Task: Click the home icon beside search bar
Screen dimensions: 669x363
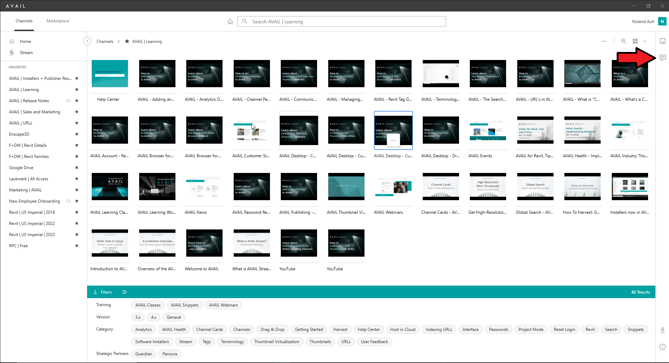Action: (230, 21)
